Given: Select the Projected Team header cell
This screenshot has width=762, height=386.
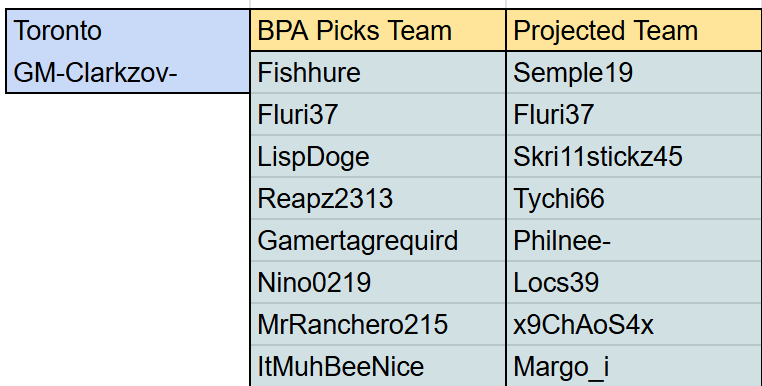Looking at the screenshot, I should click(634, 30).
